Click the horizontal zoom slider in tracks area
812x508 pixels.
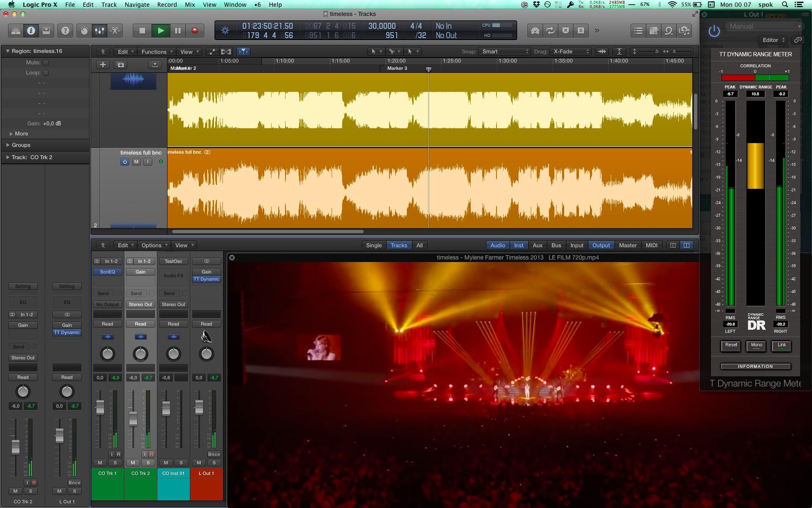pyautogui.click(x=674, y=51)
